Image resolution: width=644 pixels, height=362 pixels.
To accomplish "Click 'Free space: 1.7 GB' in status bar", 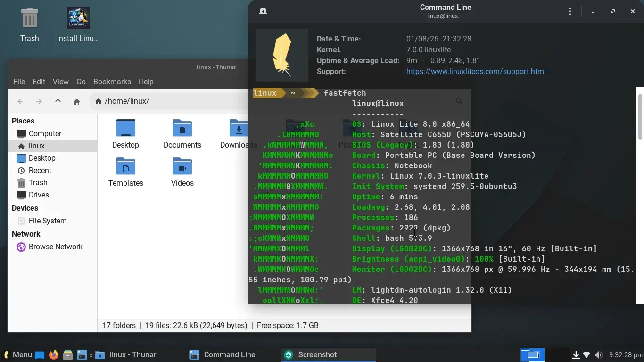I will point(288,325).
